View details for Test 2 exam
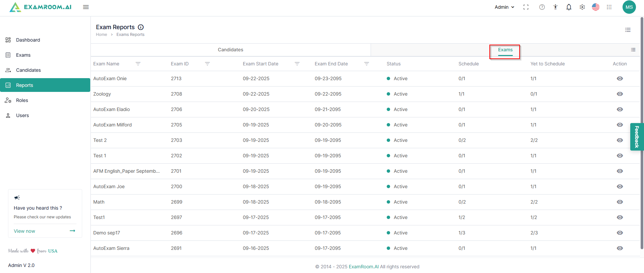 point(620,140)
